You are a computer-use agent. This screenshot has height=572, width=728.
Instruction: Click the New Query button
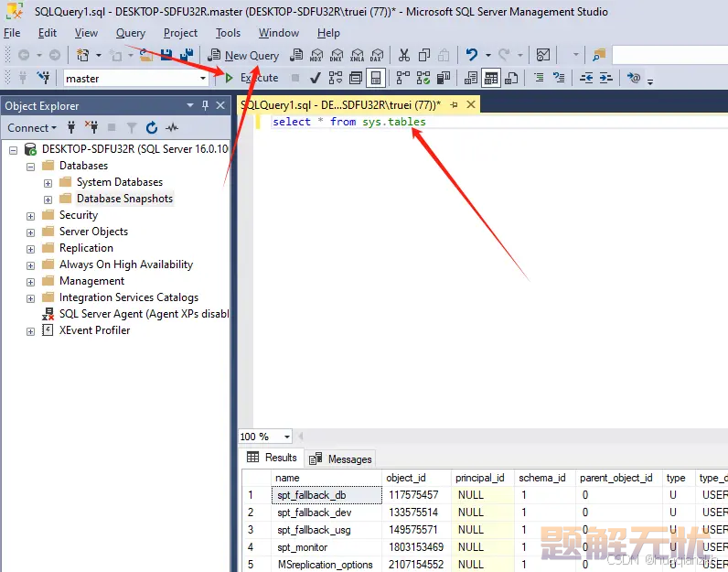(x=243, y=55)
